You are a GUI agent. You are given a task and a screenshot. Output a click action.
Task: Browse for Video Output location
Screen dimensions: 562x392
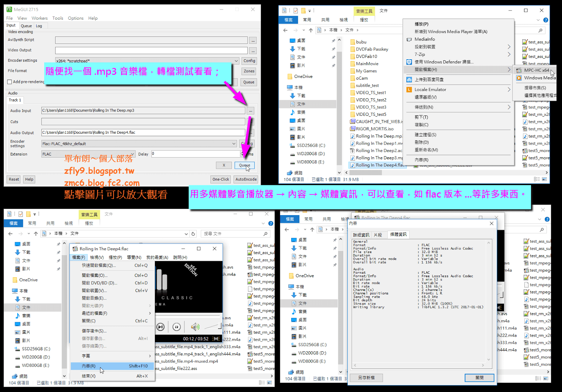tap(253, 51)
